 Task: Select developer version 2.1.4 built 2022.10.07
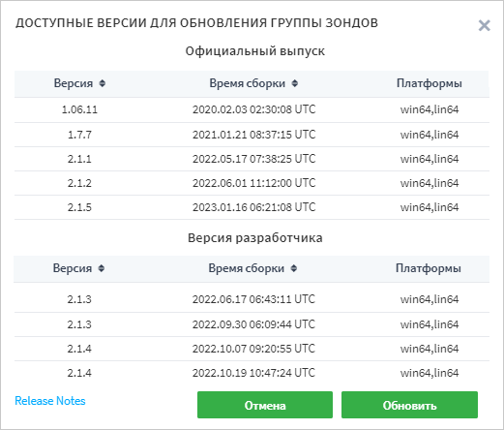252,349
